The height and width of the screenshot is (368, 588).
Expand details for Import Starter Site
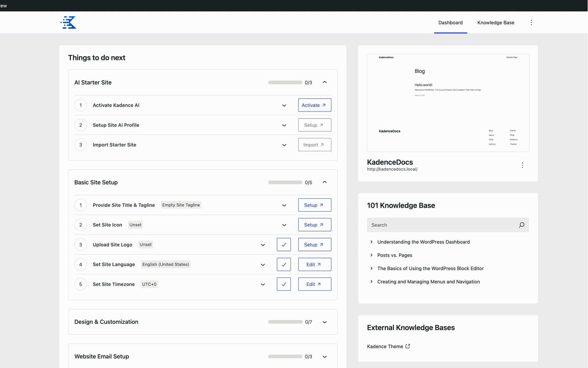(x=284, y=145)
